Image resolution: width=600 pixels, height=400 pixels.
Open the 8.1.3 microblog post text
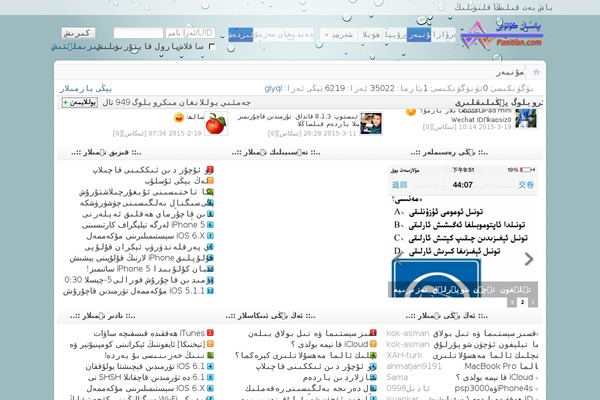coord(298,120)
